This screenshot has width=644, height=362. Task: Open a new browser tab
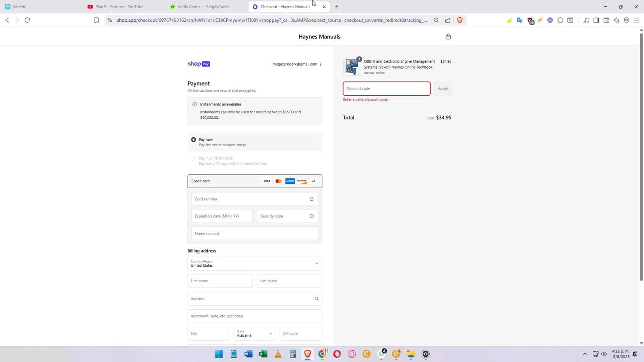(x=337, y=7)
